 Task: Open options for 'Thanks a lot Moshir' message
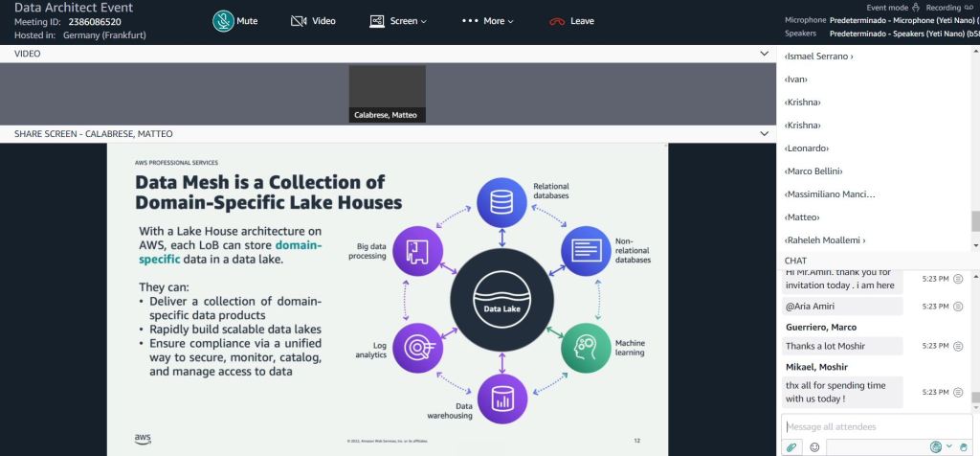958,345
